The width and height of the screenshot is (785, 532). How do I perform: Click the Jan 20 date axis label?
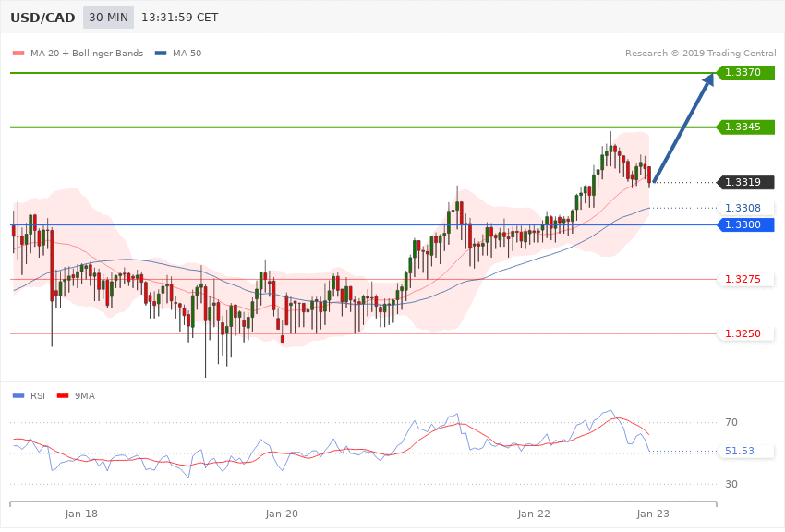pyautogui.click(x=282, y=514)
